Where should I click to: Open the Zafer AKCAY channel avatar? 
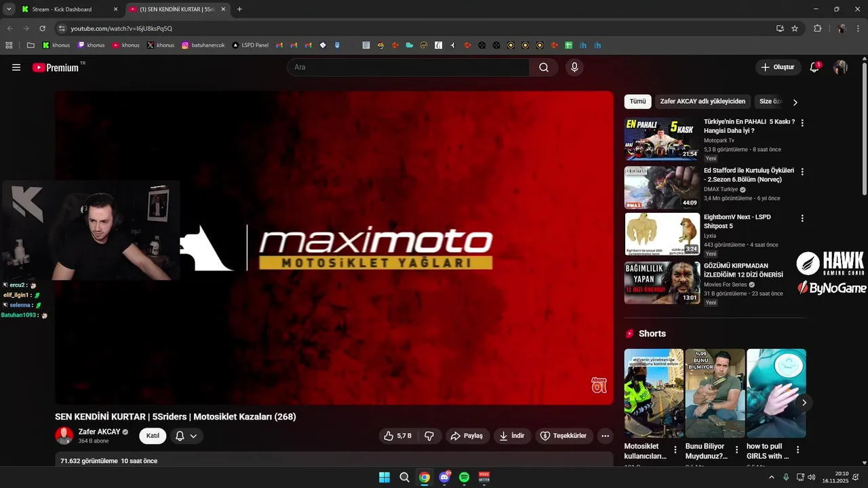64,436
